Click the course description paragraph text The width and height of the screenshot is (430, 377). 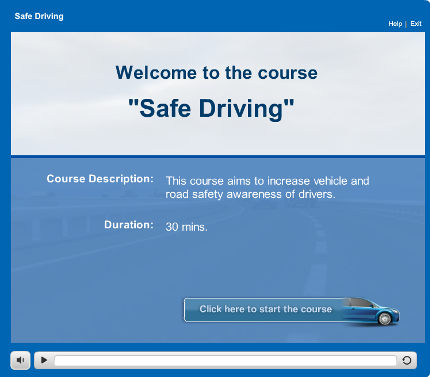pos(267,187)
